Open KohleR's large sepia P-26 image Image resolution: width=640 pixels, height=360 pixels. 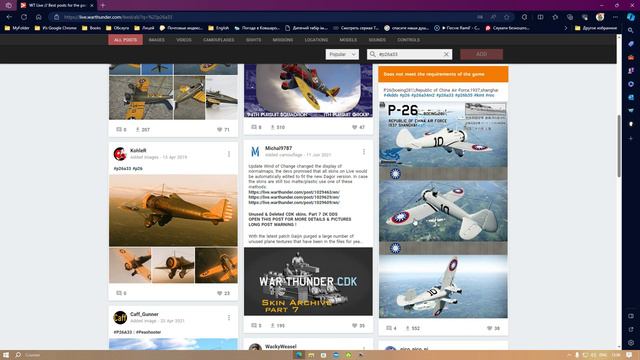pyautogui.click(x=173, y=211)
